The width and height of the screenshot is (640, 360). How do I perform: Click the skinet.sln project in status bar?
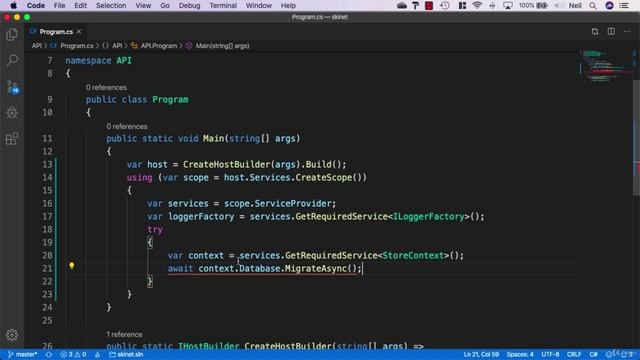[126, 354]
